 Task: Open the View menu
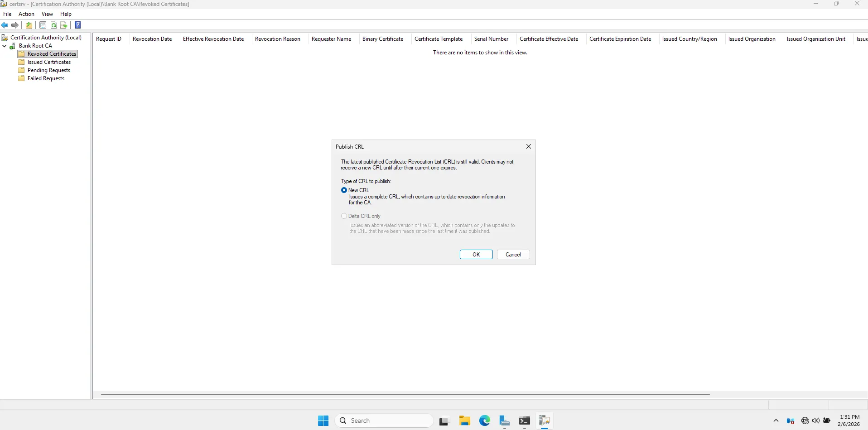47,14
